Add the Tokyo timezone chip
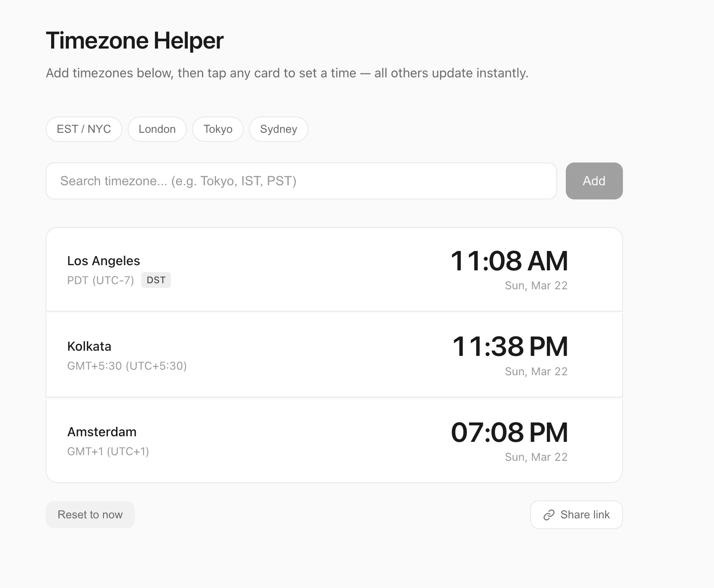The height and width of the screenshot is (588, 714). point(217,129)
